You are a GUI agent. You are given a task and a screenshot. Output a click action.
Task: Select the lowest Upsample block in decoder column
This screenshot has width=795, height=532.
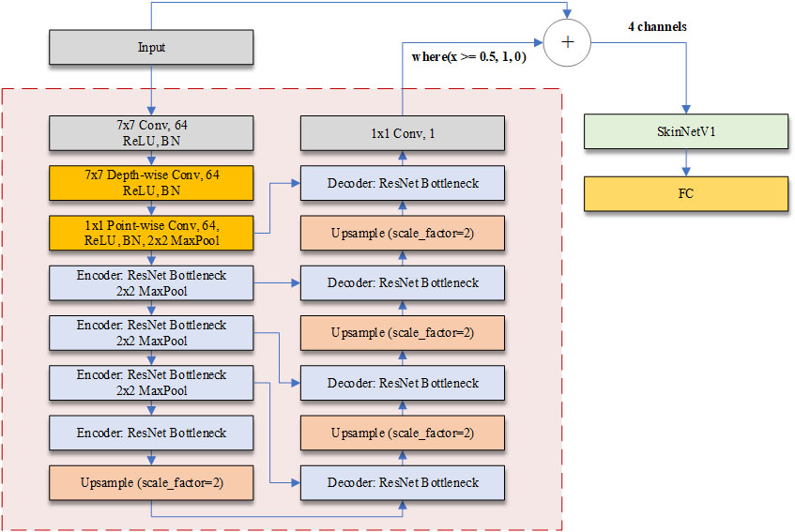402,433
